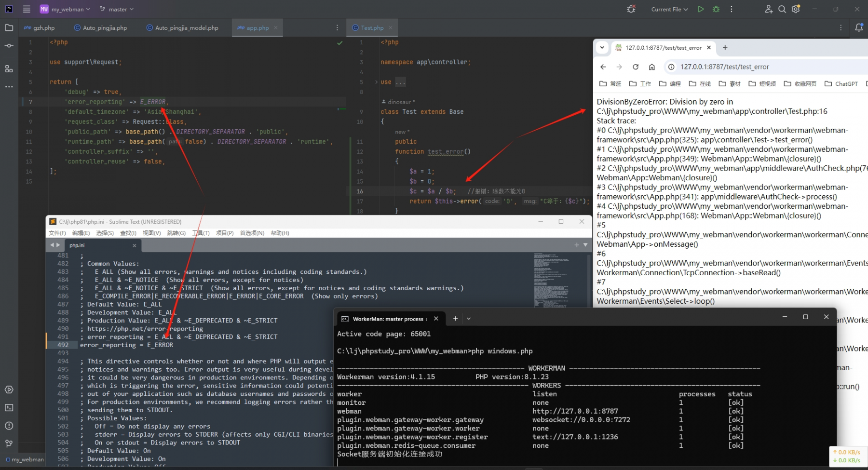The image size is (868, 470).
Task: Open right editor tab options menu
Action: click(841, 28)
